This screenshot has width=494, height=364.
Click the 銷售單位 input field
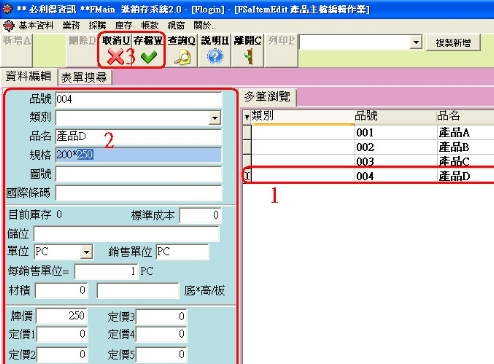click(x=183, y=252)
